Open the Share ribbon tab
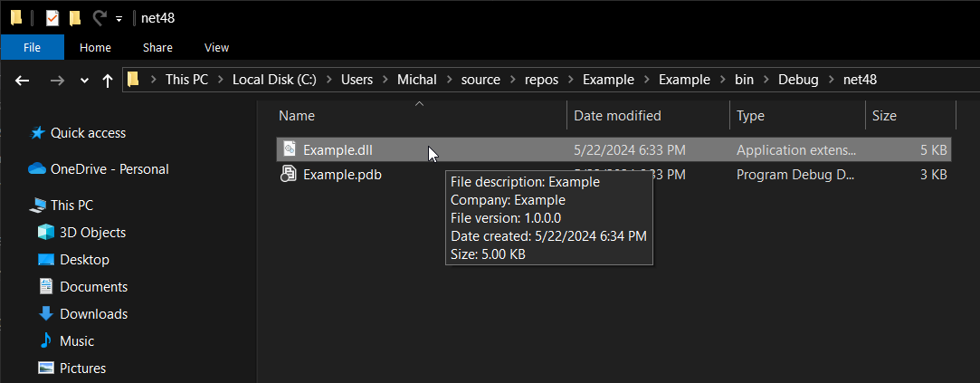This screenshot has height=383, width=980. click(x=157, y=47)
